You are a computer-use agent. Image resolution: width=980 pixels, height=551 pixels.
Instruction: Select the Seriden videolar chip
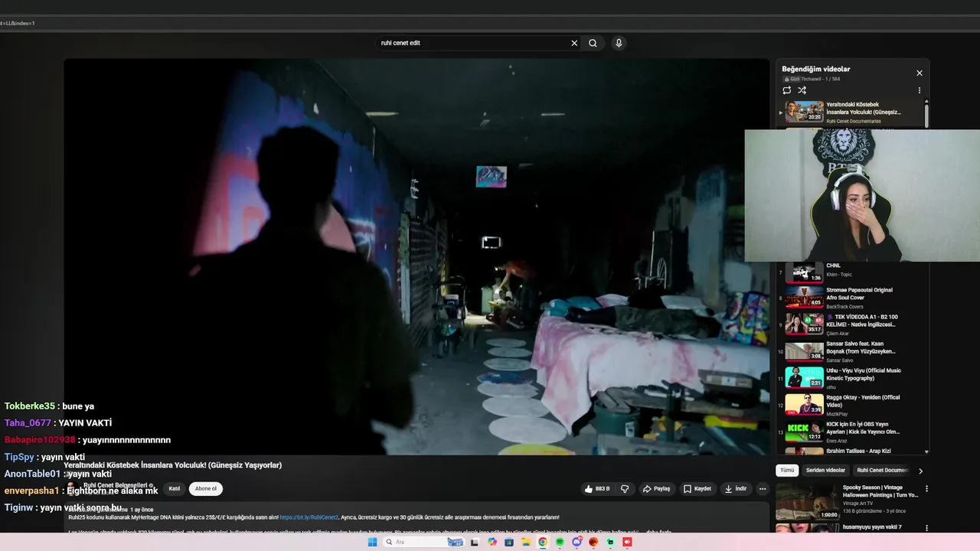coord(825,471)
